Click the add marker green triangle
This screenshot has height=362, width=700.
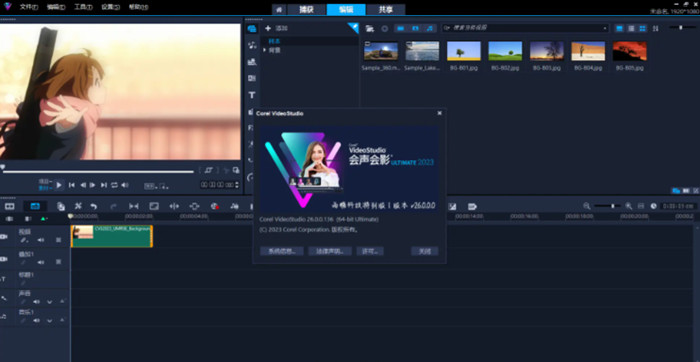click(43, 219)
